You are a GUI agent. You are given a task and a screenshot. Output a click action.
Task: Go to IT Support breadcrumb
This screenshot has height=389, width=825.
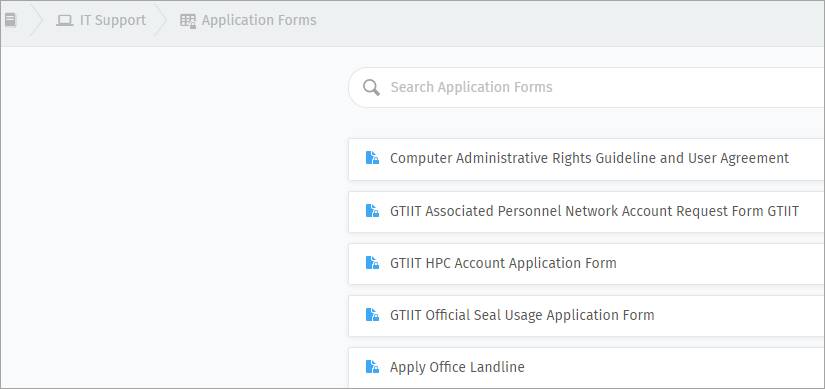point(113,21)
